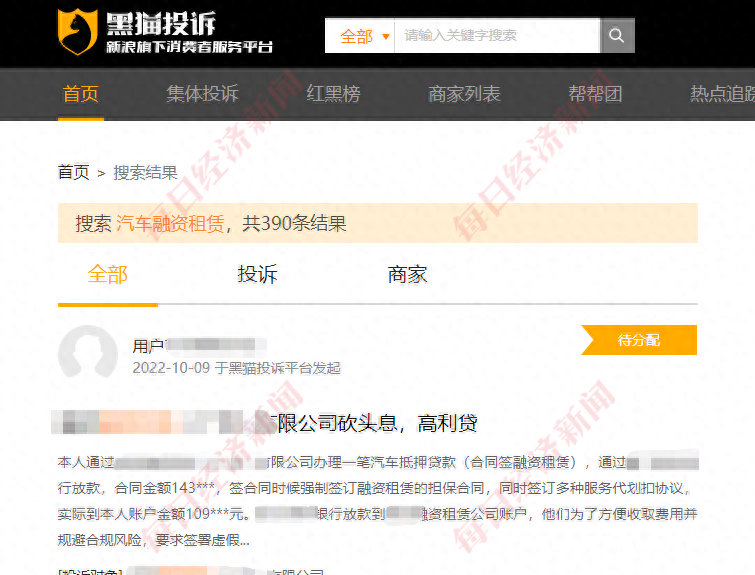Click 首页 breadcrumb link
The width and height of the screenshot is (755, 575).
(74, 172)
